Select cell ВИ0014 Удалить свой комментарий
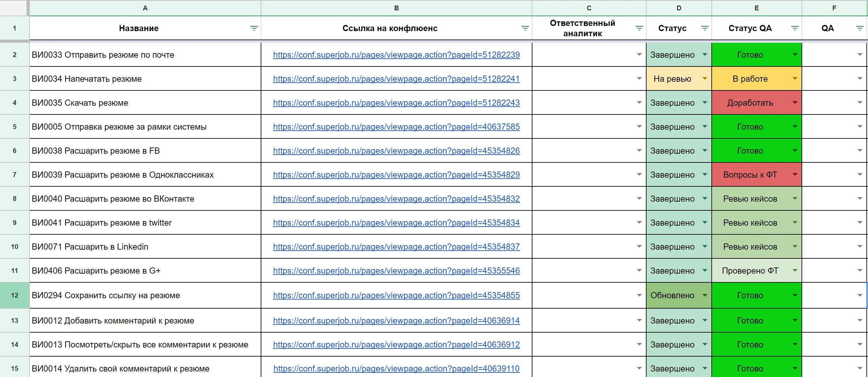 pos(145,367)
